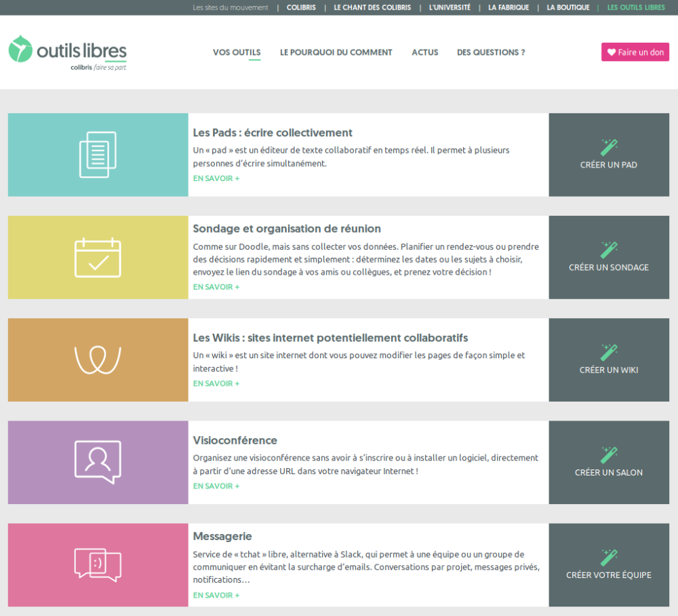Click the Créer un pad button
The width and height of the screenshot is (678, 616).
pos(609,155)
